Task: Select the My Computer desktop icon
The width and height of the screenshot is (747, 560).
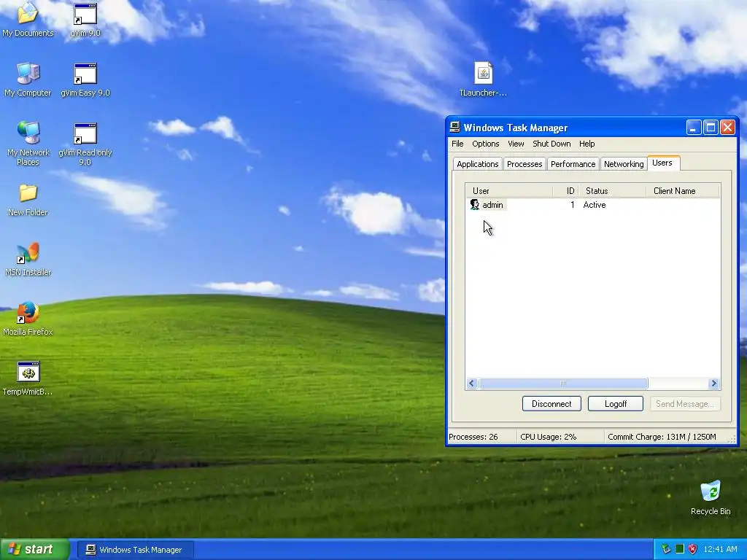Action: click(x=28, y=79)
